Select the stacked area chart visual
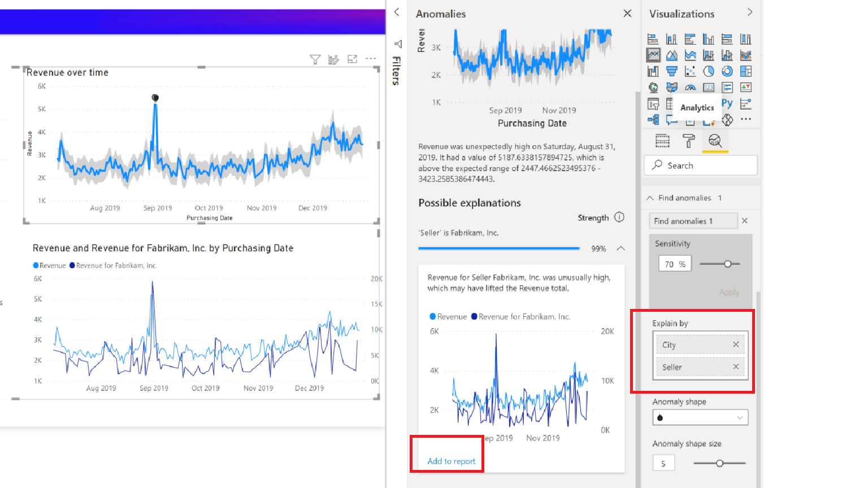The image size is (868, 488). point(690,55)
